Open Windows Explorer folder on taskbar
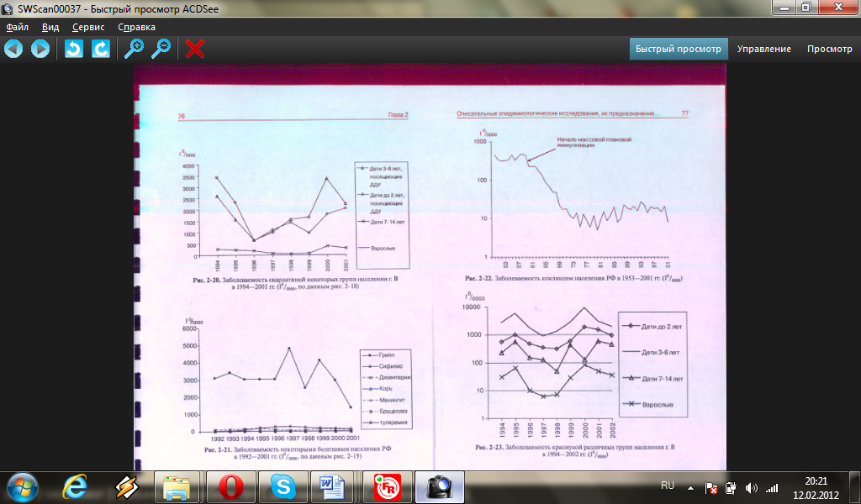Viewport: 861px width, 504px height. coord(177,487)
